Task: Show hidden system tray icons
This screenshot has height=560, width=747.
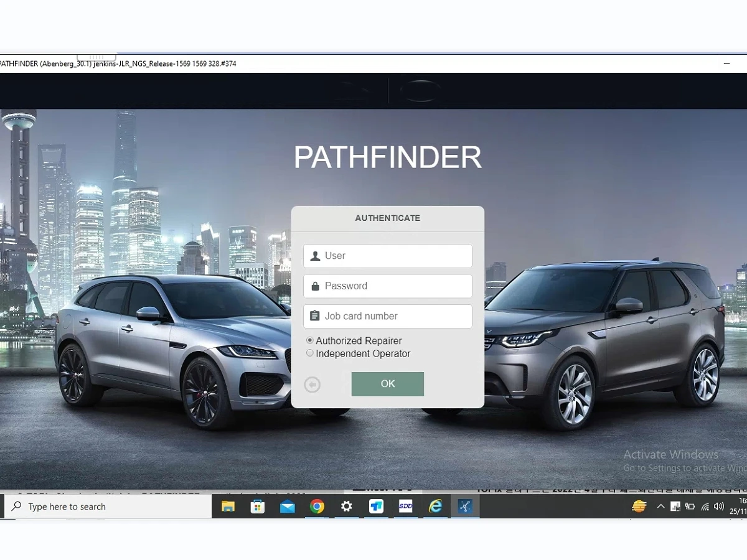Action: click(660, 506)
